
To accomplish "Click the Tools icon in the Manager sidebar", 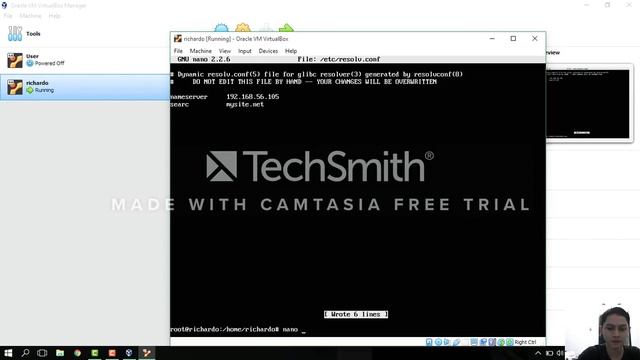I will point(15,33).
